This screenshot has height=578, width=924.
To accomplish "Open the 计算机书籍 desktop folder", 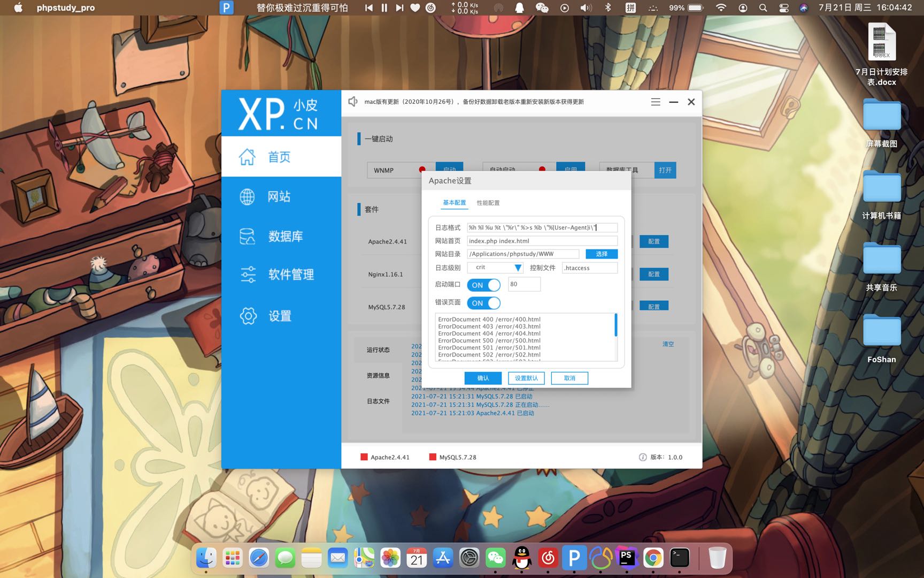I will (x=881, y=194).
